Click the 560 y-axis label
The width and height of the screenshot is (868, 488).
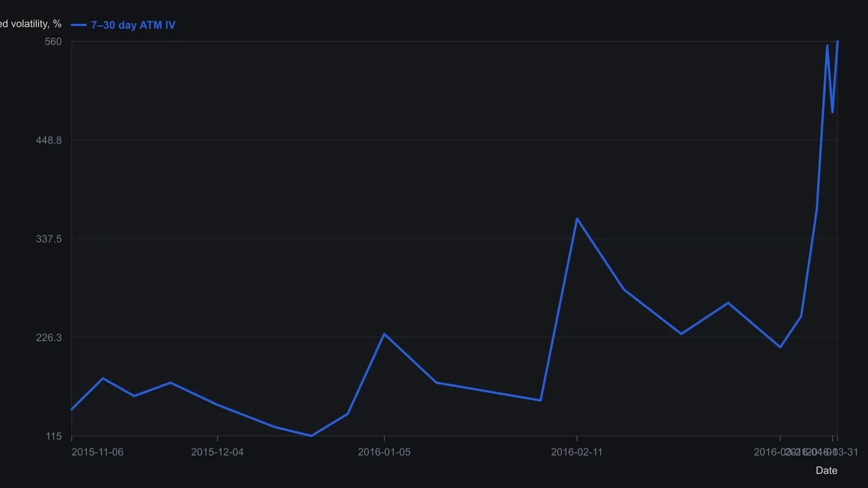[x=53, y=42]
